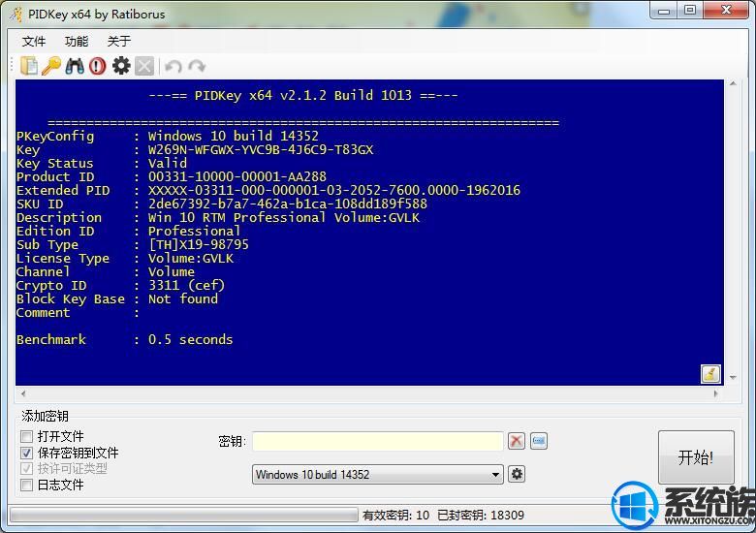
Task: Click the Extended PID value line
Action: pos(334,190)
